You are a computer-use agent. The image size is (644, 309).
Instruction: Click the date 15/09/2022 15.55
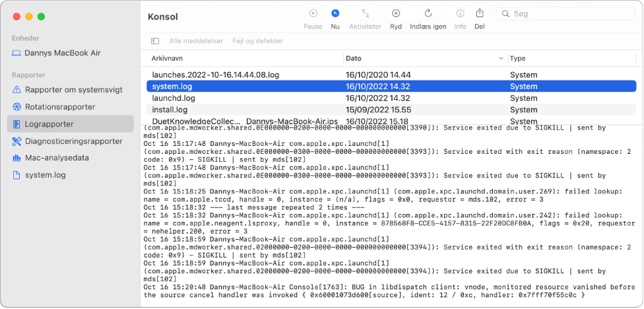pos(379,110)
